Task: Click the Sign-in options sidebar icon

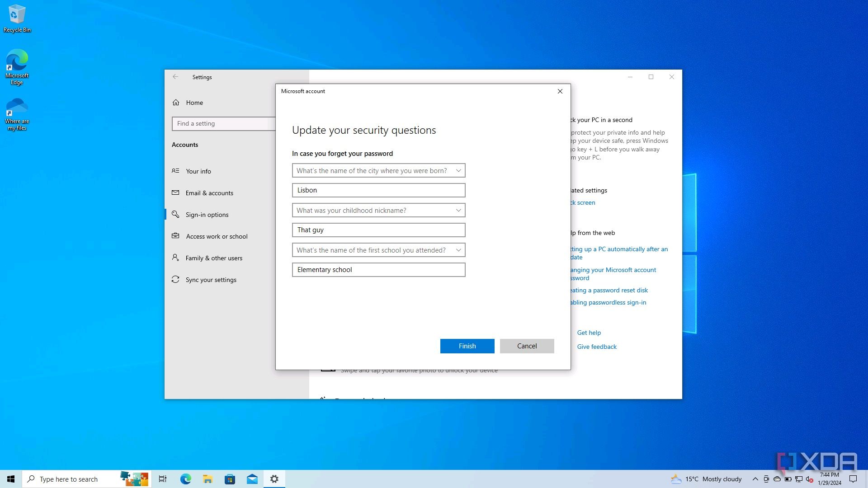Action: (x=175, y=214)
